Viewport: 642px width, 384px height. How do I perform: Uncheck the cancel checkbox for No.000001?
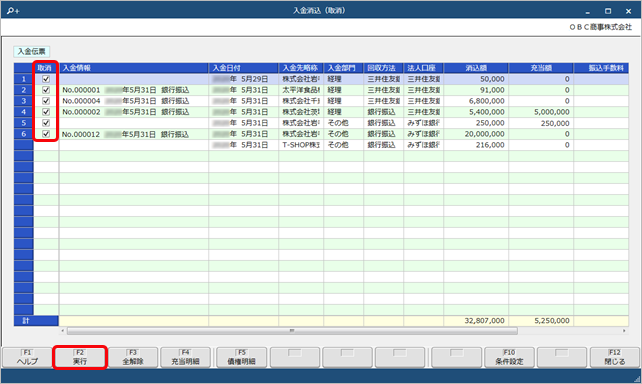pyautogui.click(x=46, y=90)
